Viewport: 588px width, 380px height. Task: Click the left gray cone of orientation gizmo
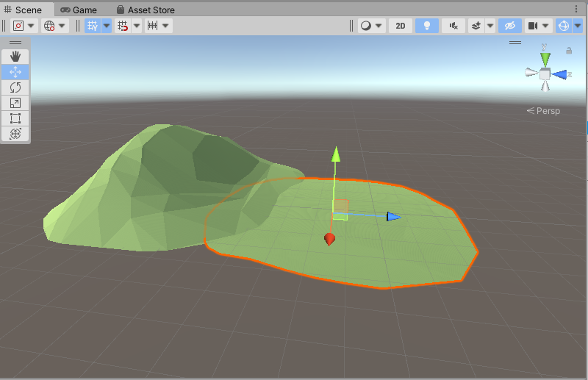(x=531, y=73)
